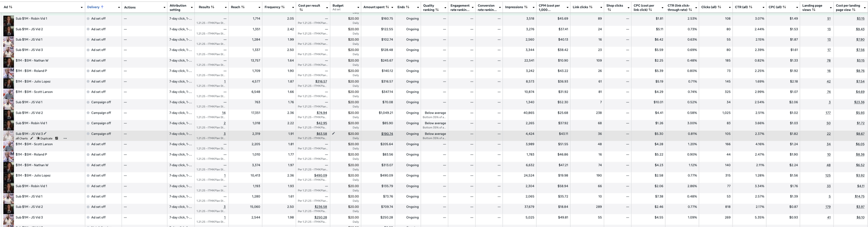Click the Engagement rate ranking header

click(x=460, y=8)
